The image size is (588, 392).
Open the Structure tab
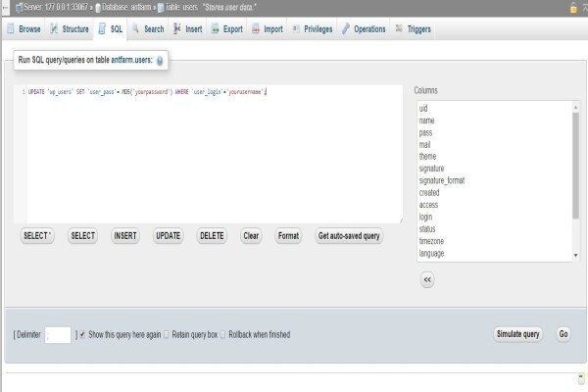click(70, 28)
